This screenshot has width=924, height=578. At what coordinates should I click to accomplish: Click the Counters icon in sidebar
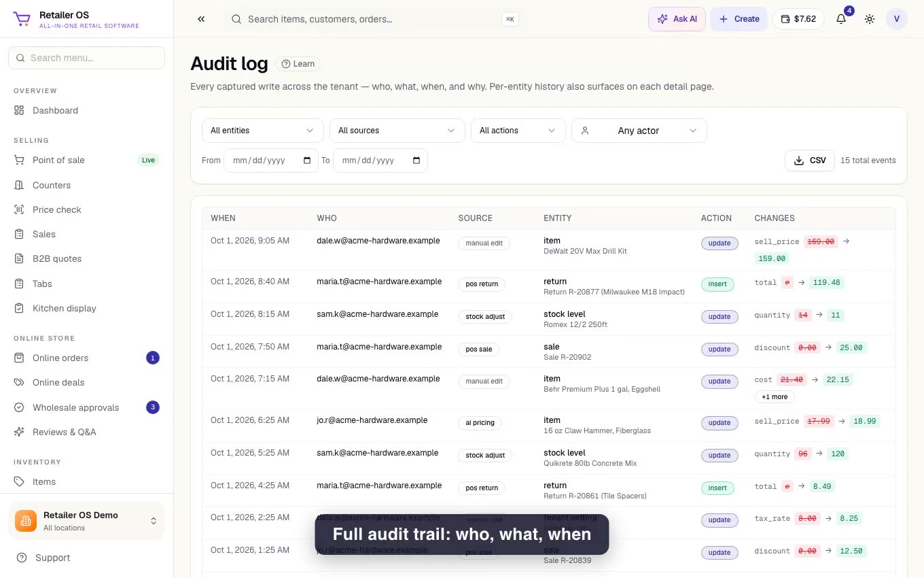click(x=19, y=185)
